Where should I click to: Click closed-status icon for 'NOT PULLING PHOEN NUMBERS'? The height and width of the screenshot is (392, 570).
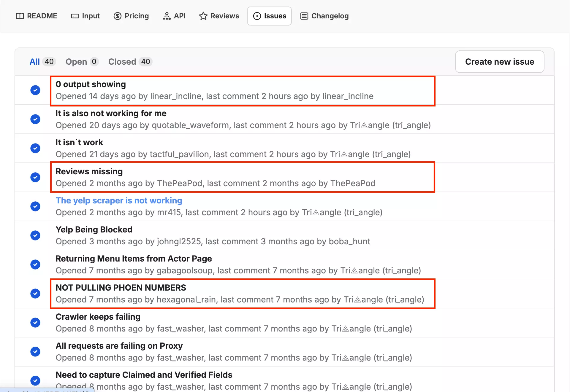(35, 294)
